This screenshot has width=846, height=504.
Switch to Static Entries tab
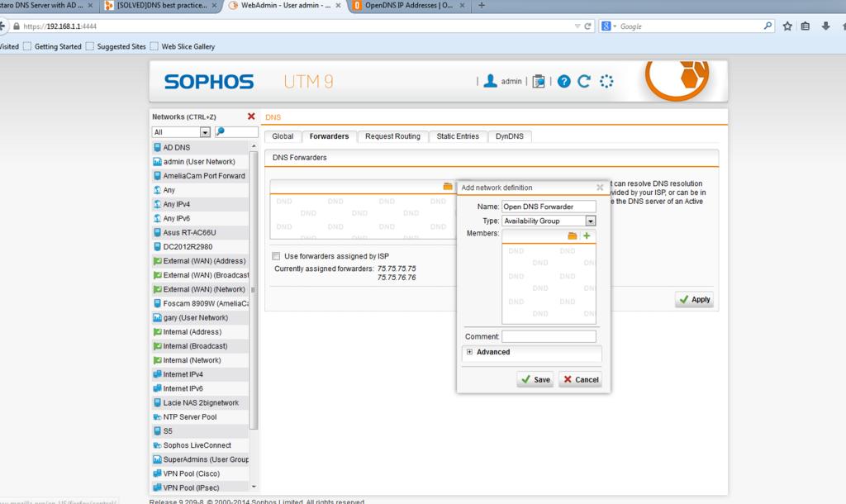coord(458,136)
